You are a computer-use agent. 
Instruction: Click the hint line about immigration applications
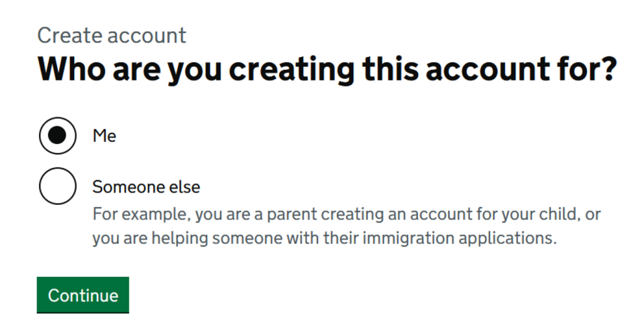(x=325, y=239)
